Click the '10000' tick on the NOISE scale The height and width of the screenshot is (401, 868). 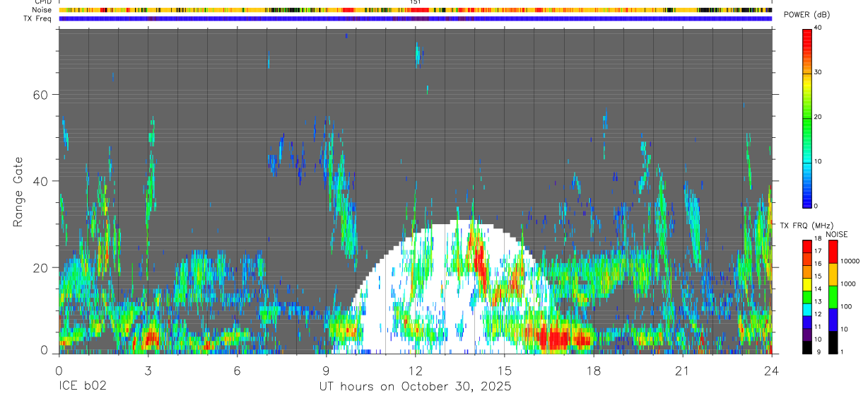[850, 261]
